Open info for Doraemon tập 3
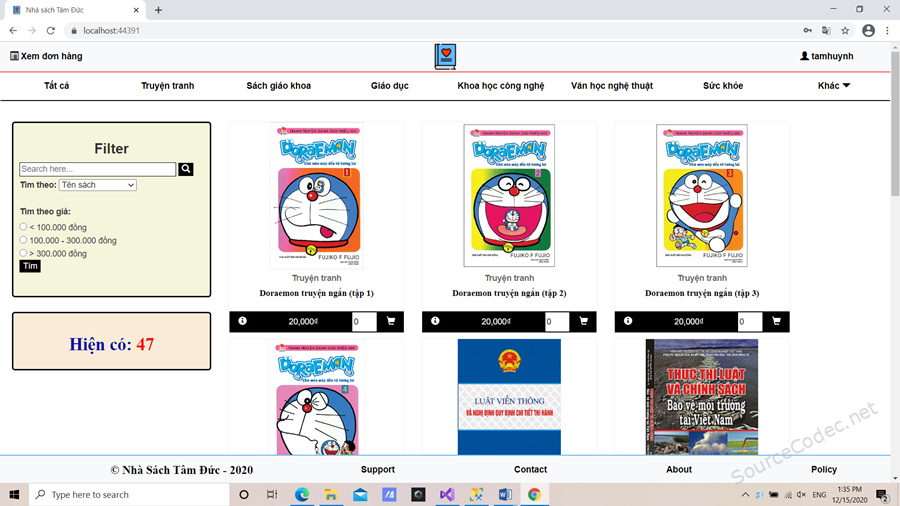900x506 pixels. 628,321
